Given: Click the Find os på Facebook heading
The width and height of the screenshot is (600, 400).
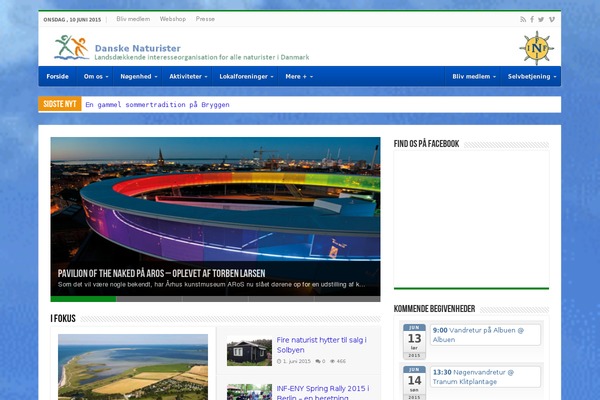Looking at the screenshot, I should click(426, 144).
